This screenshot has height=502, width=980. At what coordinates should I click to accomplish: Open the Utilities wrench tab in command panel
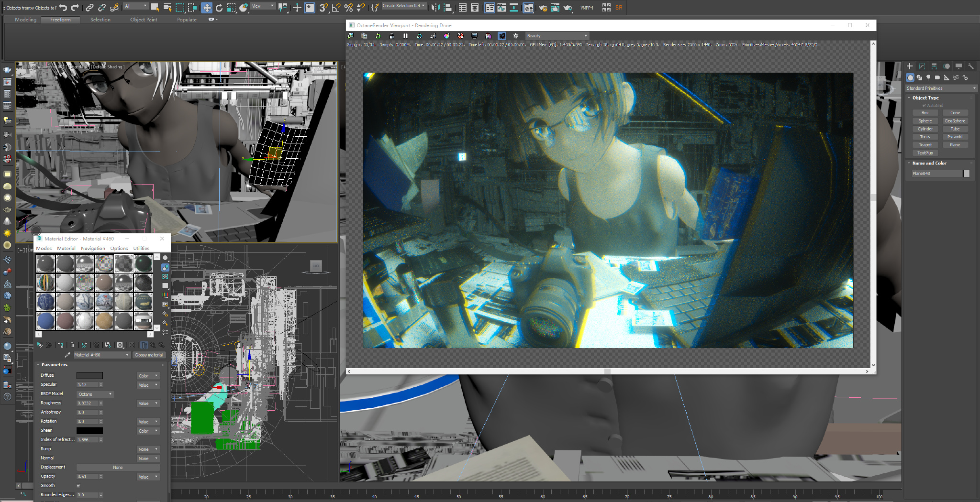pos(970,66)
